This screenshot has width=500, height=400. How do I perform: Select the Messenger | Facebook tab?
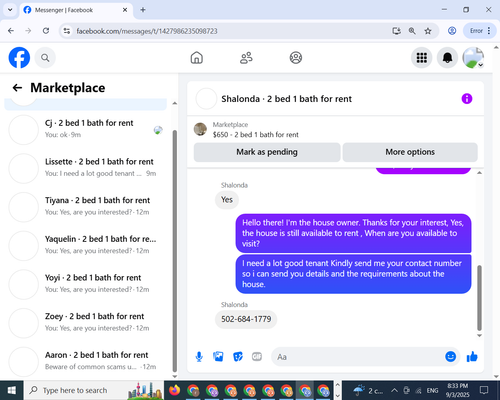(76, 10)
